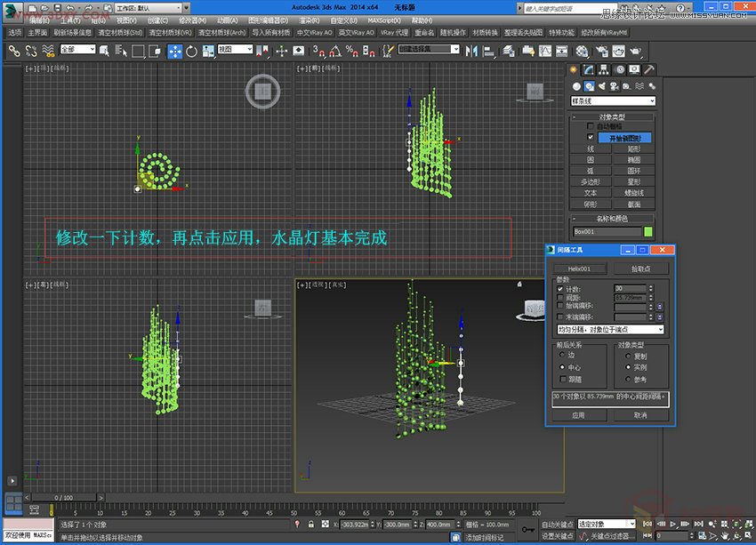Click the 星形 shape button
Screen dimensions: 756x545
click(633, 181)
